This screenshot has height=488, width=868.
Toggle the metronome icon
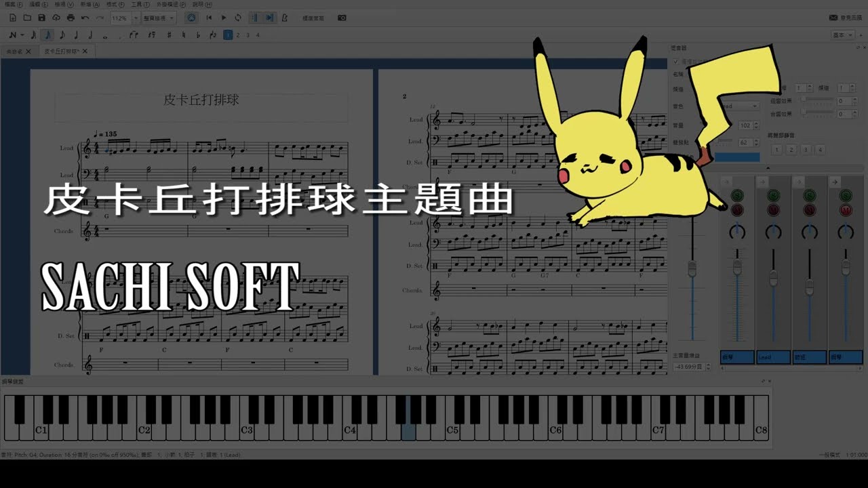[284, 18]
